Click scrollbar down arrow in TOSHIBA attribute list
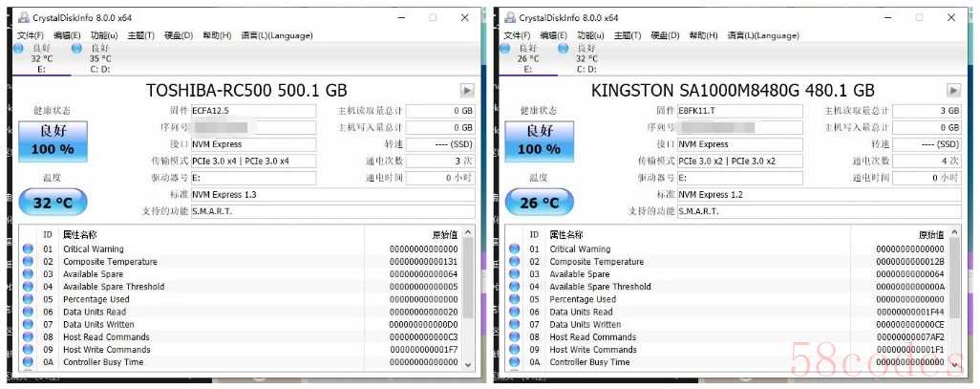This screenshot has width=980, height=389. coord(469,363)
